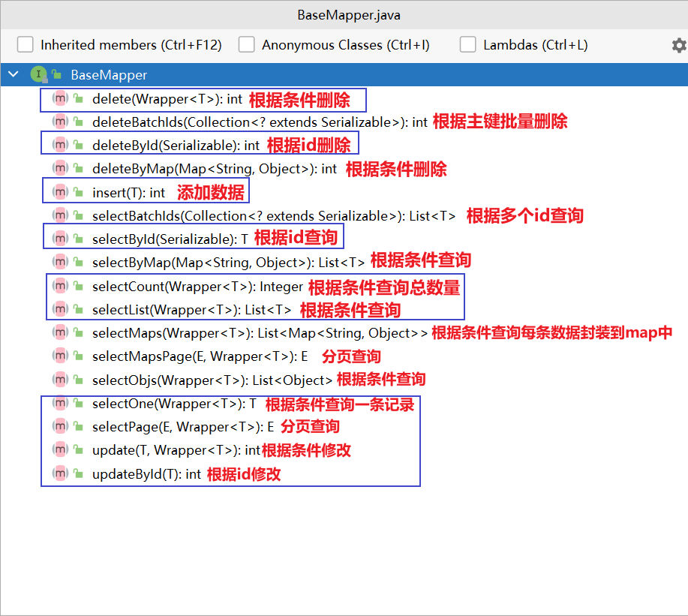The image size is (688, 616).
Task: Enable the Inherited members checkbox
Action: pos(25,45)
